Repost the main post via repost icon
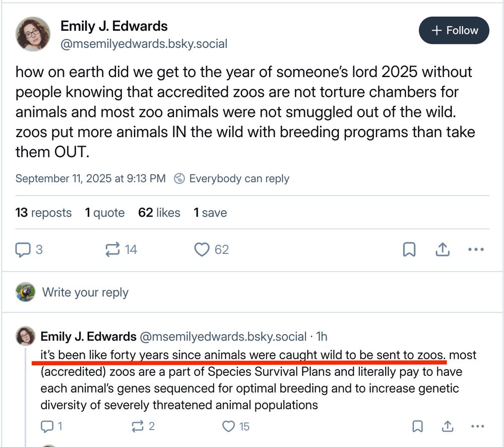This screenshot has width=504, height=447. pyautogui.click(x=112, y=249)
